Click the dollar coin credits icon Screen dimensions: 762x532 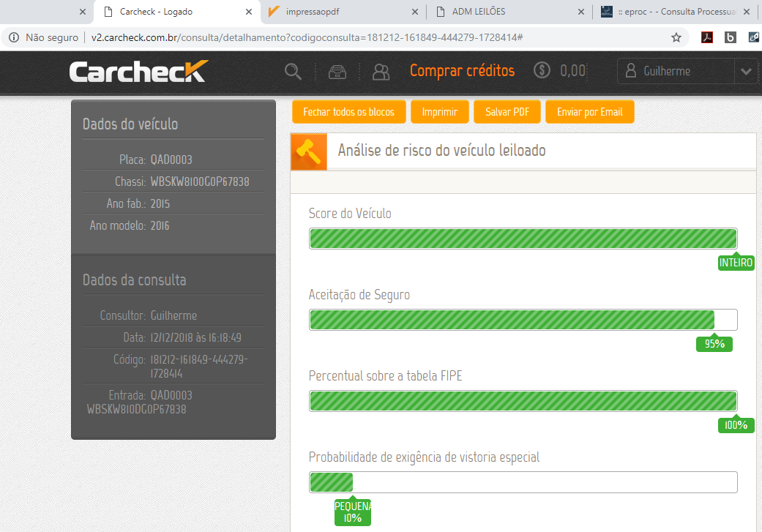[542, 70]
